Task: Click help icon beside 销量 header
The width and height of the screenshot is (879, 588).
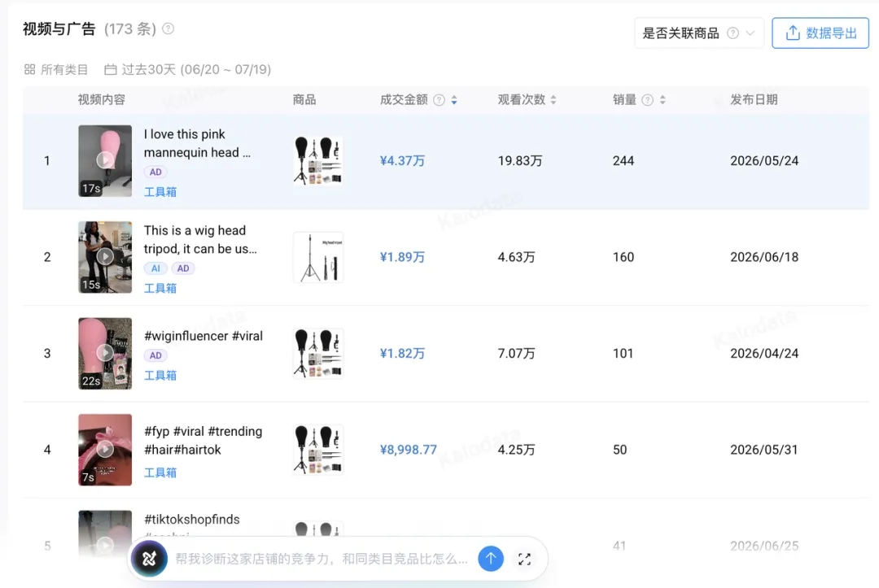Action: pyautogui.click(x=648, y=100)
